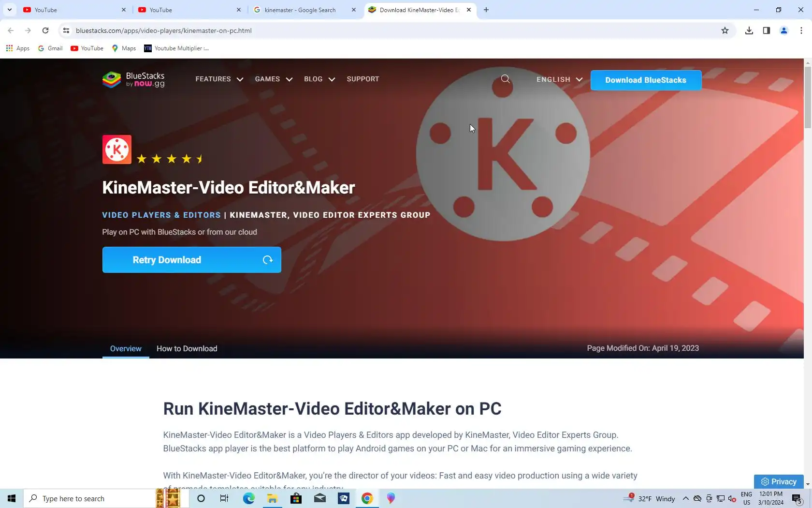Launch Microsoft Edge from taskbar
The width and height of the screenshot is (812, 508).
pyautogui.click(x=248, y=498)
